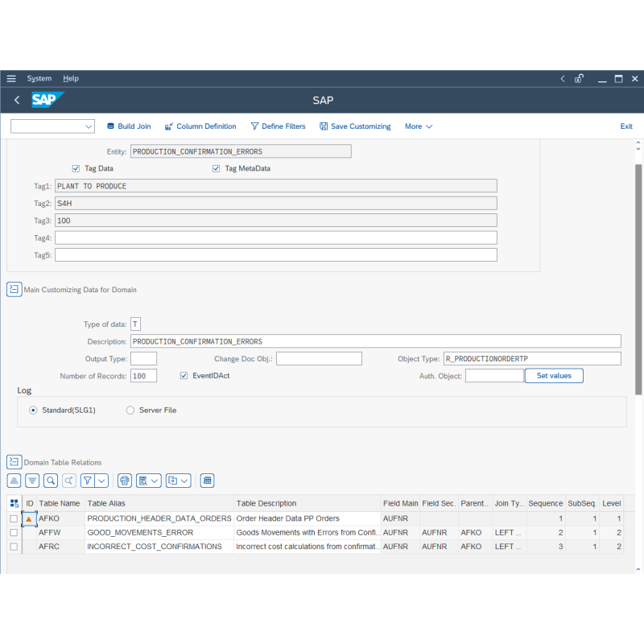Check the AFRC row checkbox
Screen dimensions: 644x644
tap(14, 547)
